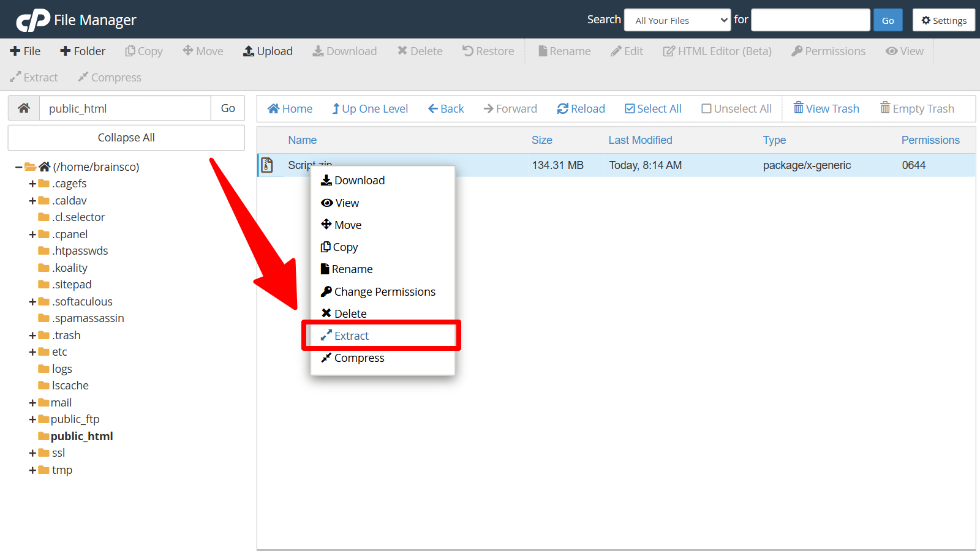
Task: Click Go next to the path field
Action: pos(228,108)
